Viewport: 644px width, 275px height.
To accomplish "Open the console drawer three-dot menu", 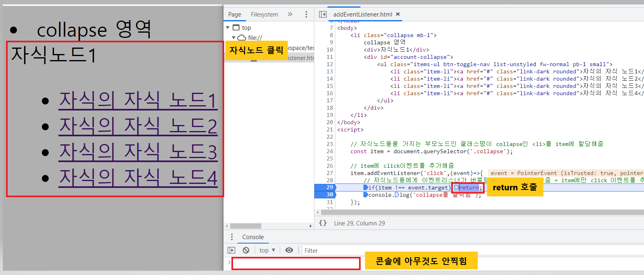I will (x=231, y=237).
